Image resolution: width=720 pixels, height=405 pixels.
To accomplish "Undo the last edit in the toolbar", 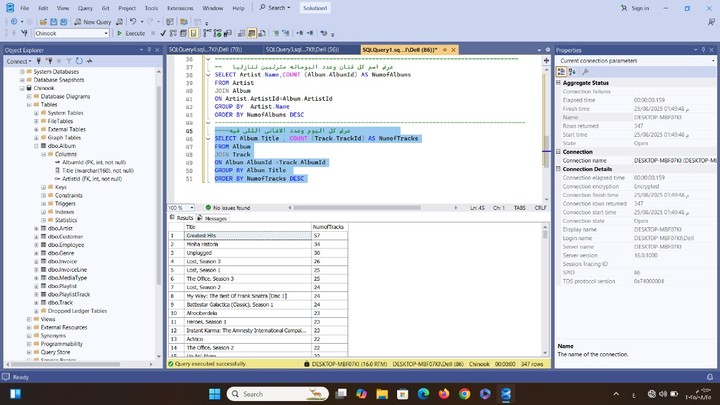I will pos(133,22).
